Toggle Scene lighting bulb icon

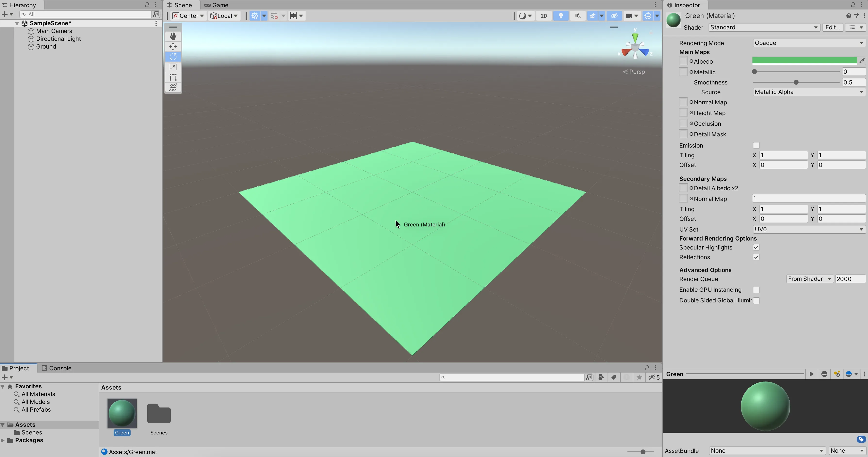point(561,16)
